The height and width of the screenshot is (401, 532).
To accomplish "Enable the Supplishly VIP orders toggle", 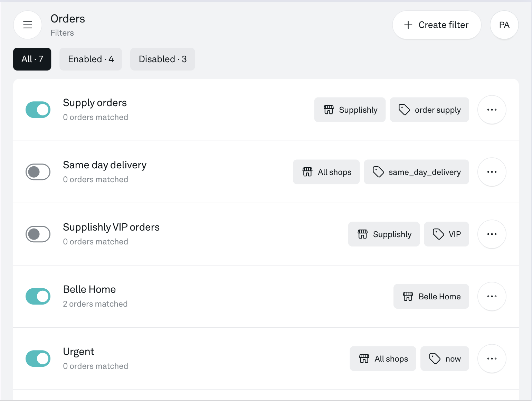I will coord(38,234).
